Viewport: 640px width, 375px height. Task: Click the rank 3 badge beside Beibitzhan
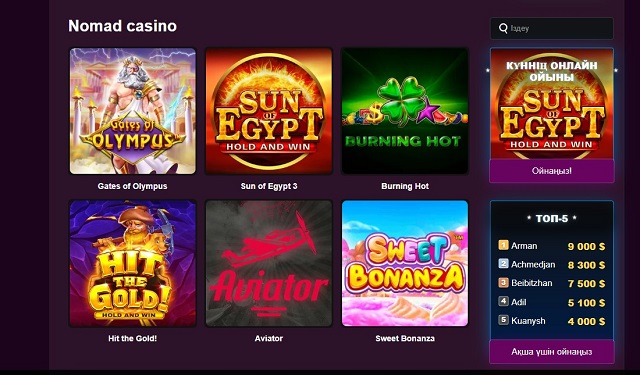click(x=503, y=282)
